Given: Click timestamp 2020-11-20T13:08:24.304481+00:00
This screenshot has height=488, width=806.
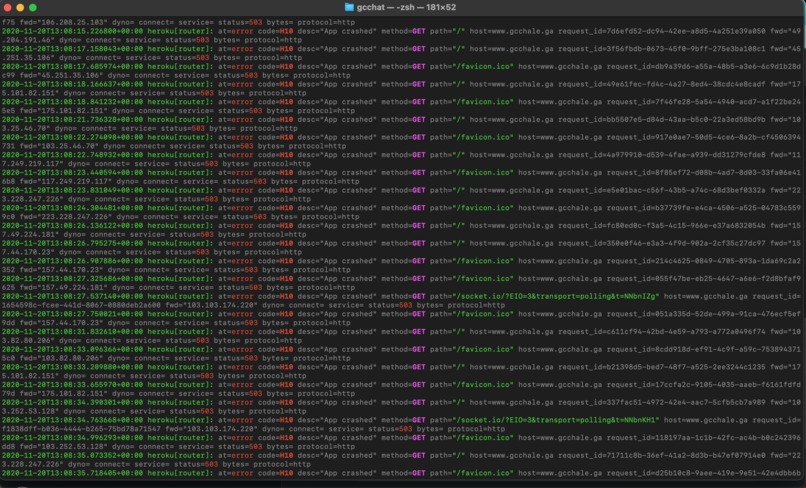Looking at the screenshot, I should [72, 208].
